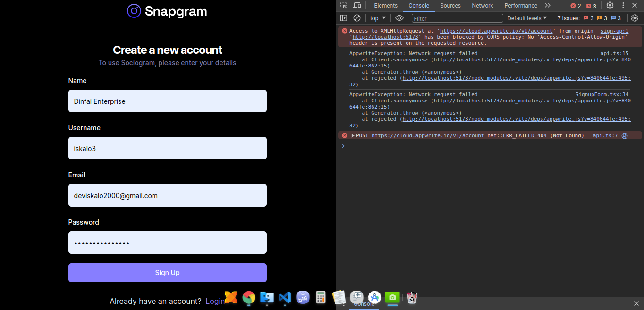Image resolution: width=644 pixels, height=310 pixels.
Task: Click the Snapgram logo icon
Action: point(134,11)
